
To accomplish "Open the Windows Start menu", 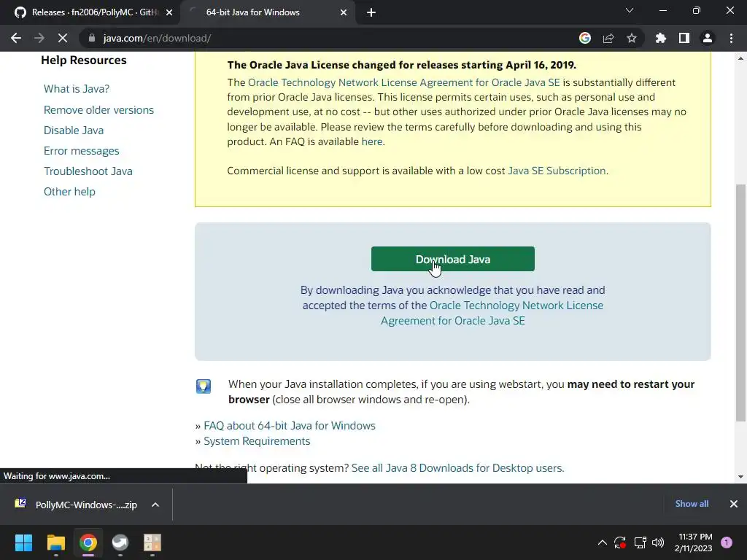I will pos(23,542).
